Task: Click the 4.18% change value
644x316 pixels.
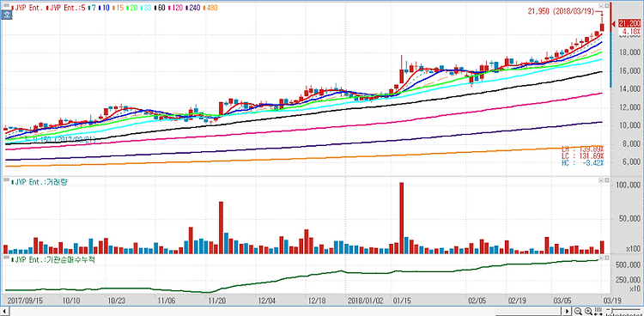Action: click(631, 32)
